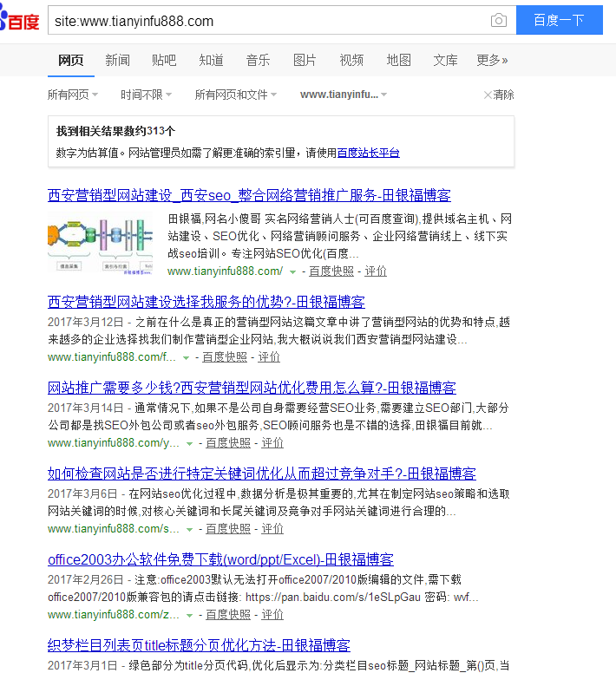
Task: Open 百度快照 for the tianyinfu888.com/f... result
Action: click(x=225, y=357)
